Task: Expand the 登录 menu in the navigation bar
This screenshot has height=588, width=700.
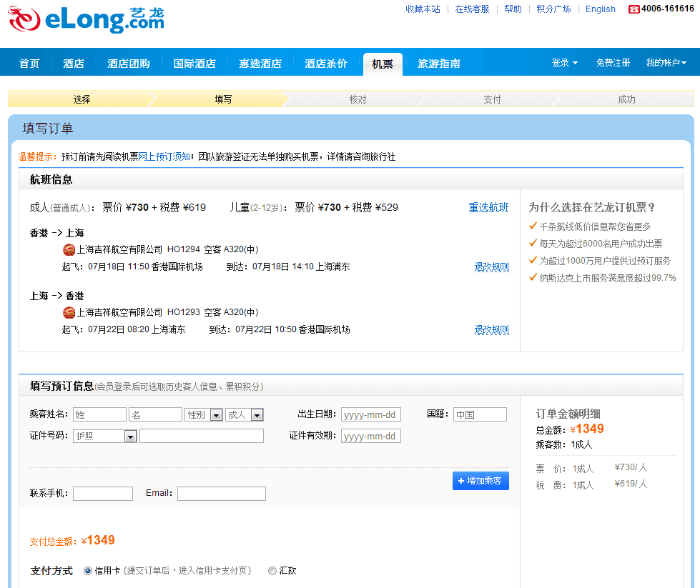Action: pos(564,63)
